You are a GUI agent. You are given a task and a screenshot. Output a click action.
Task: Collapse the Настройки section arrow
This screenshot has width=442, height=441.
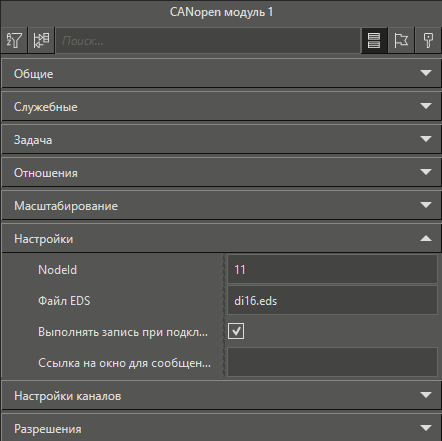(x=426, y=238)
